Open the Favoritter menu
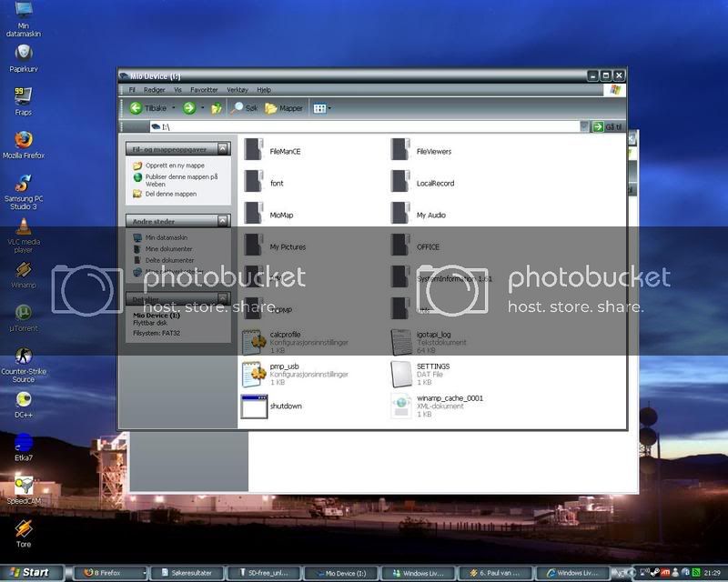The height and width of the screenshot is (582, 728). tap(204, 90)
